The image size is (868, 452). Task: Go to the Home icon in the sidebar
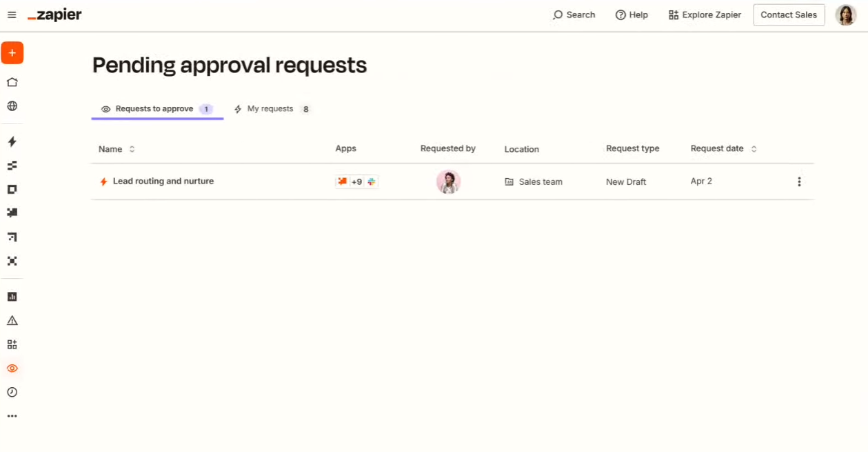12,81
